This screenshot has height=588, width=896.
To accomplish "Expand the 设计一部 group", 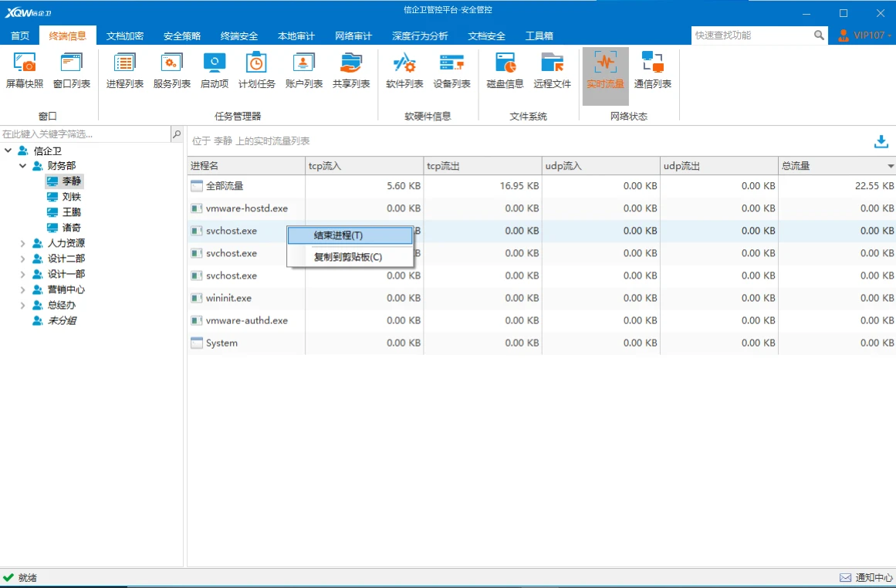I will (23, 274).
